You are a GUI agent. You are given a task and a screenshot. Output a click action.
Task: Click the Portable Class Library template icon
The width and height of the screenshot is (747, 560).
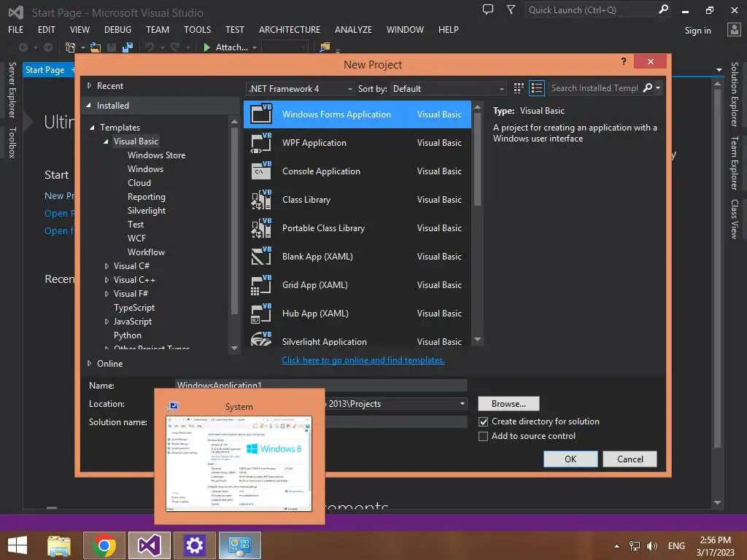[261, 228]
